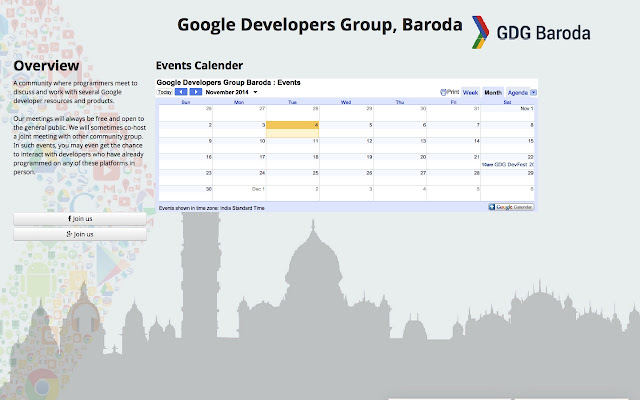Select day 15 in the calendar

point(507,145)
